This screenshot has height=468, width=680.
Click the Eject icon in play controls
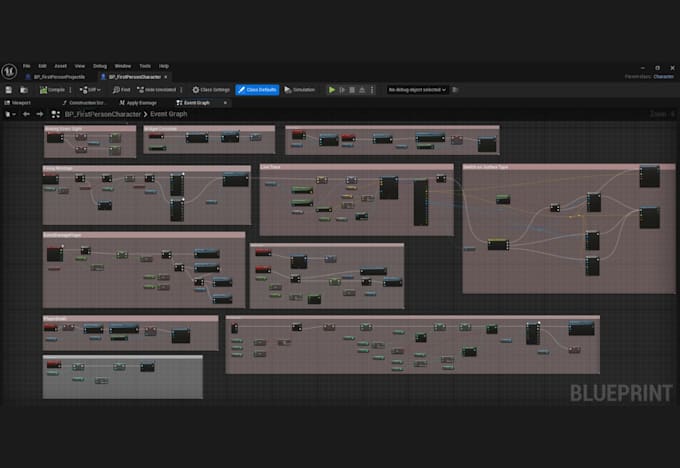click(x=362, y=90)
